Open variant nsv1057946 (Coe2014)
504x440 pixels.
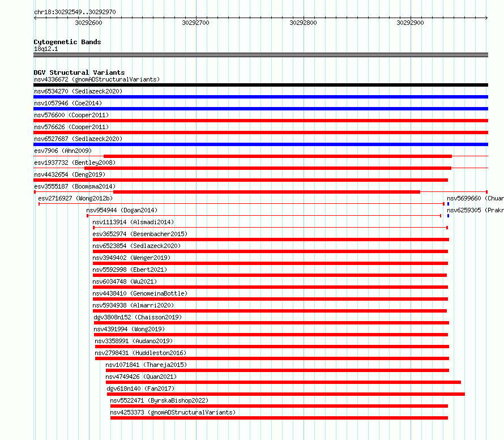[68, 103]
